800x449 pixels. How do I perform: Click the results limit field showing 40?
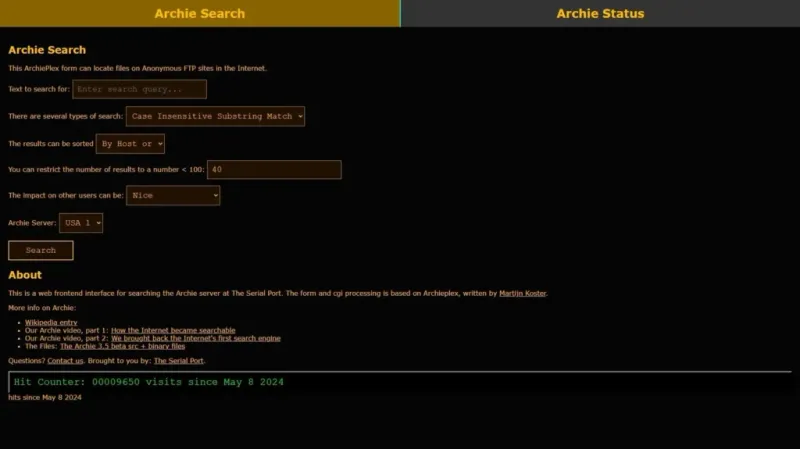coord(274,169)
